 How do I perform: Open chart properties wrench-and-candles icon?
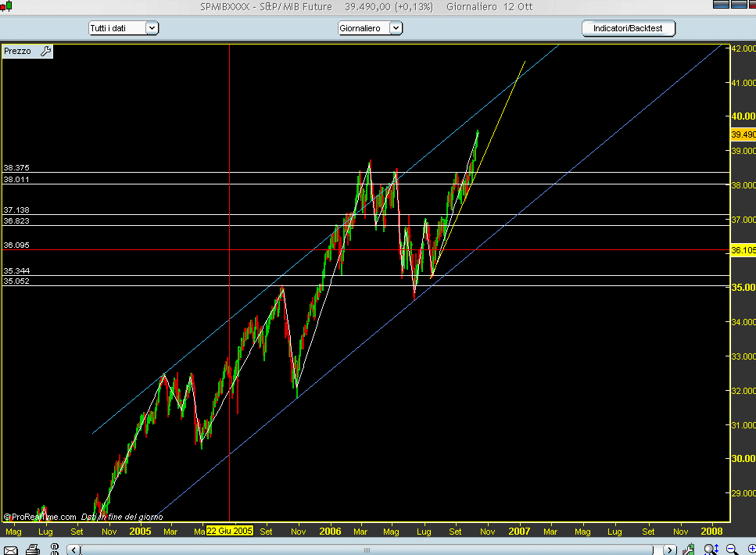coord(688,550)
